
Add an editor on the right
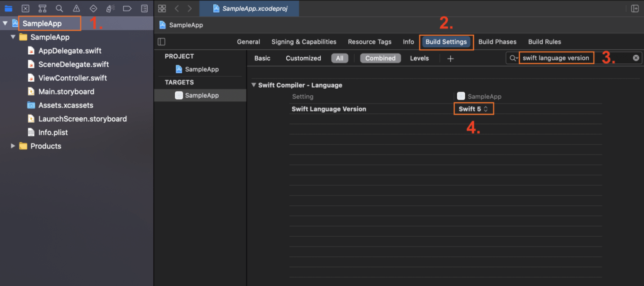click(x=635, y=9)
